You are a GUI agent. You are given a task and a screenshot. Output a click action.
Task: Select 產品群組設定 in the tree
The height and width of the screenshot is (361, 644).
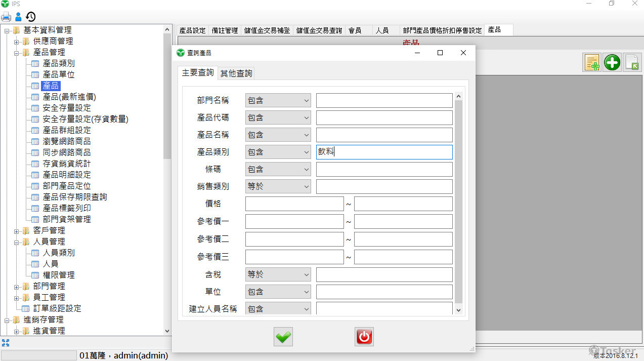pyautogui.click(x=67, y=130)
